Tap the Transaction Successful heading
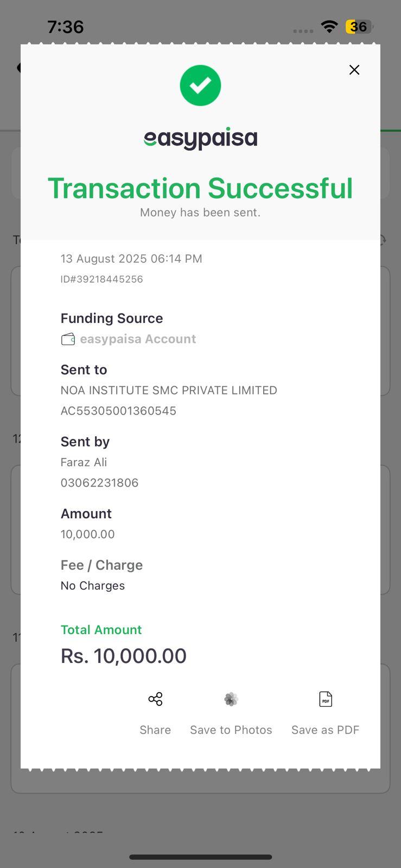 [x=200, y=188]
